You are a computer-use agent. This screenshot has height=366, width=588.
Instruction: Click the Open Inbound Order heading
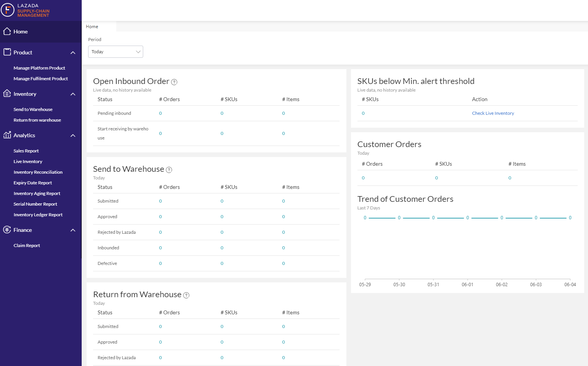(131, 81)
